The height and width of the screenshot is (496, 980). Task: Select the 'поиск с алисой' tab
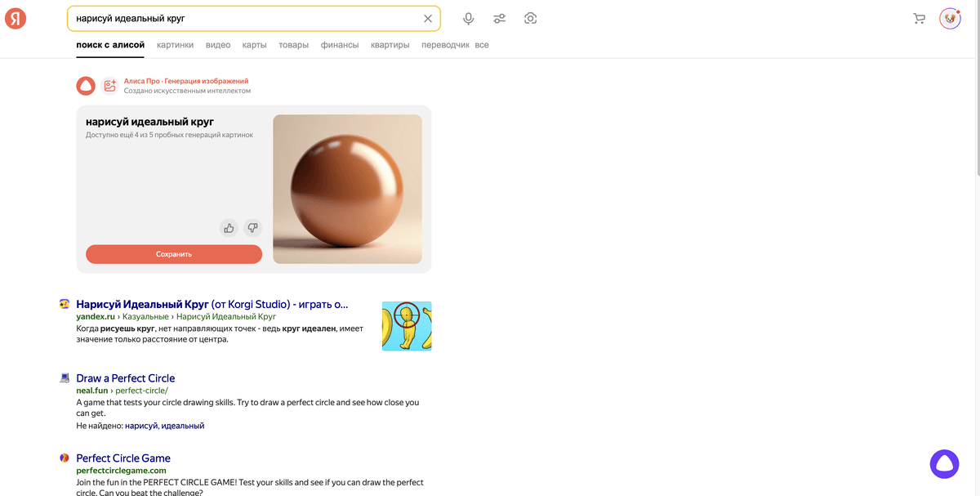(110, 45)
